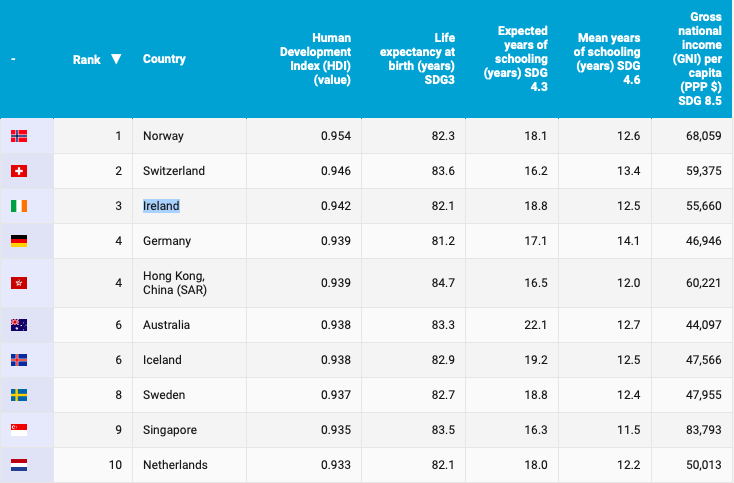The width and height of the screenshot is (734, 483).
Task: Click the Iceland flag icon
Action: point(19,360)
